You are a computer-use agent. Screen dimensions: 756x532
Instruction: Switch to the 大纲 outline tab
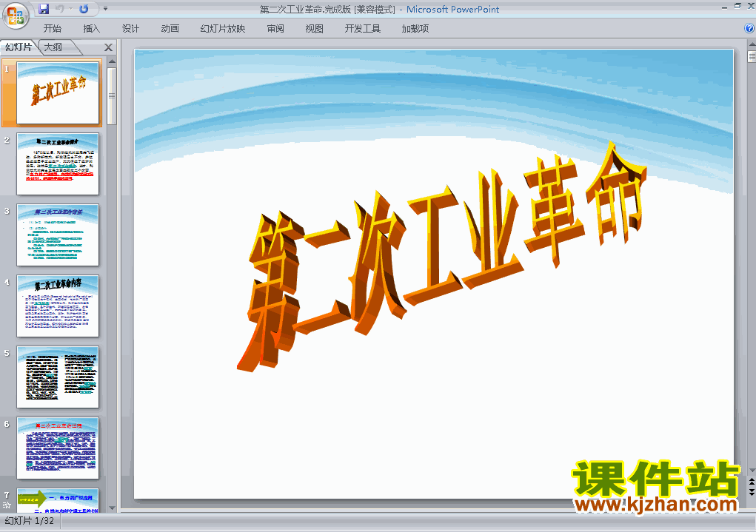pyautogui.click(x=53, y=47)
